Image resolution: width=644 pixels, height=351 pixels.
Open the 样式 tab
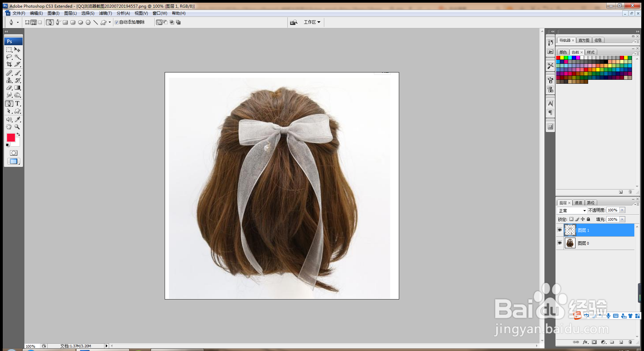591,52
